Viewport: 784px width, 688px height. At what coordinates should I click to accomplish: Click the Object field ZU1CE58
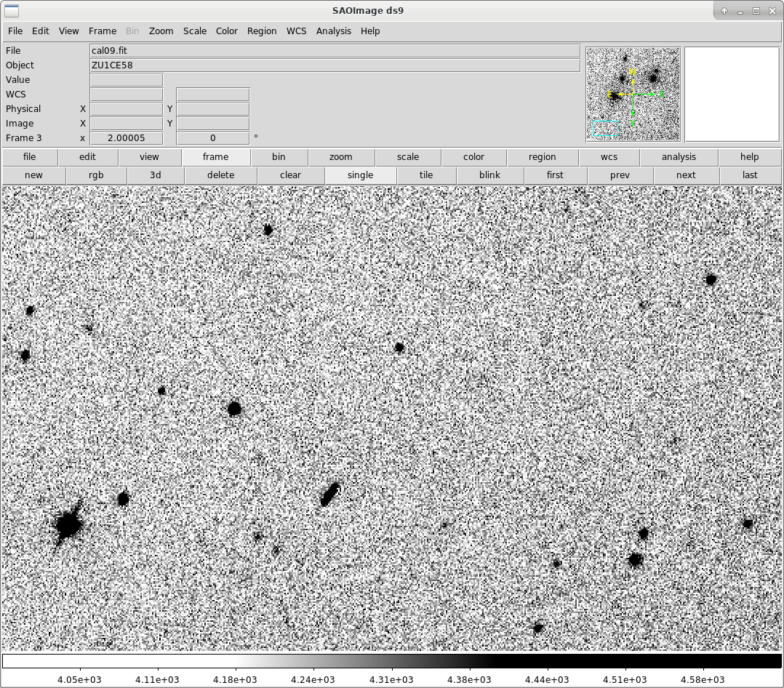(335, 65)
